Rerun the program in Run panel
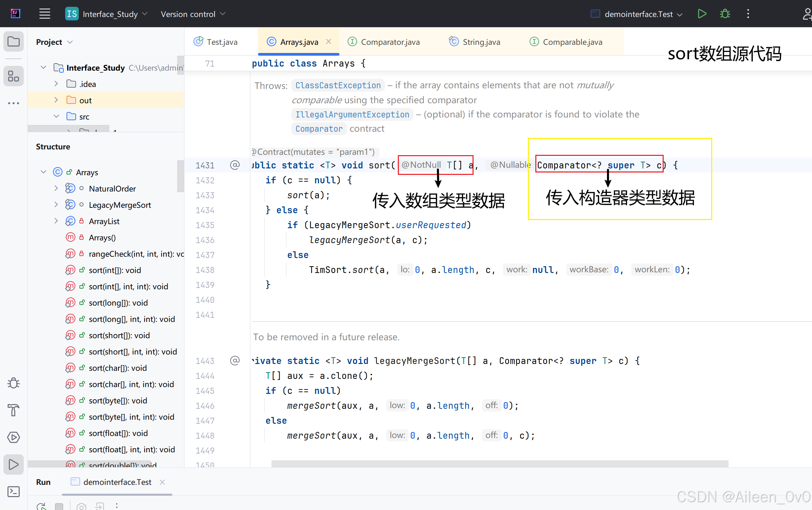 pos(41,506)
